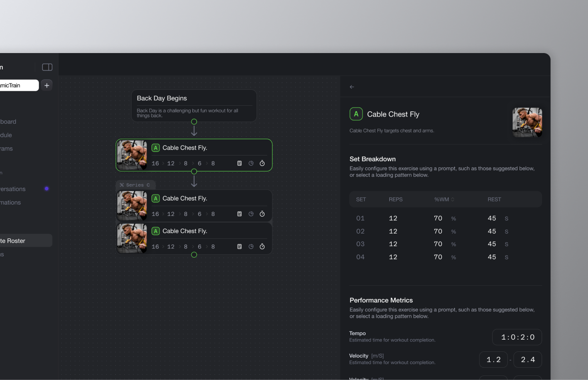Click the Performance Metrics heading
Image resolution: width=588 pixels, height=380 pixels.
point(381,300)
